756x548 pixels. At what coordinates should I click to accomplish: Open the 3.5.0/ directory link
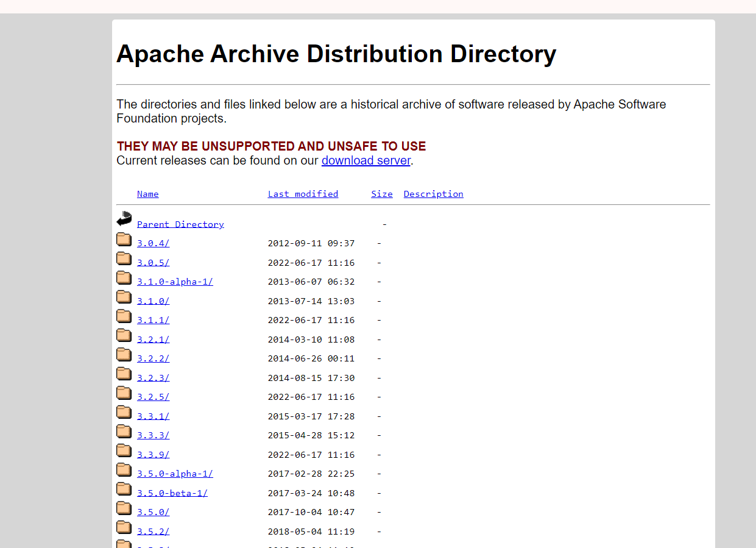click(153, 512)
